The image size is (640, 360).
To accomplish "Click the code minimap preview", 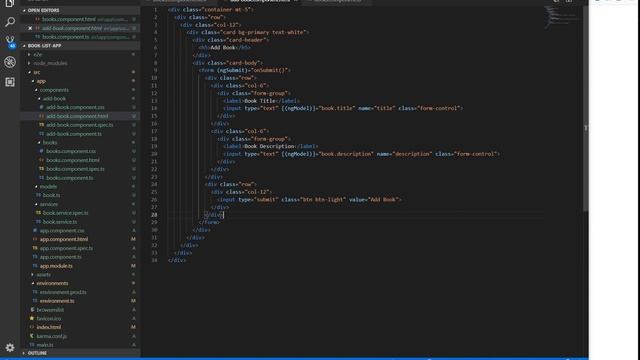I will (562, 17).
